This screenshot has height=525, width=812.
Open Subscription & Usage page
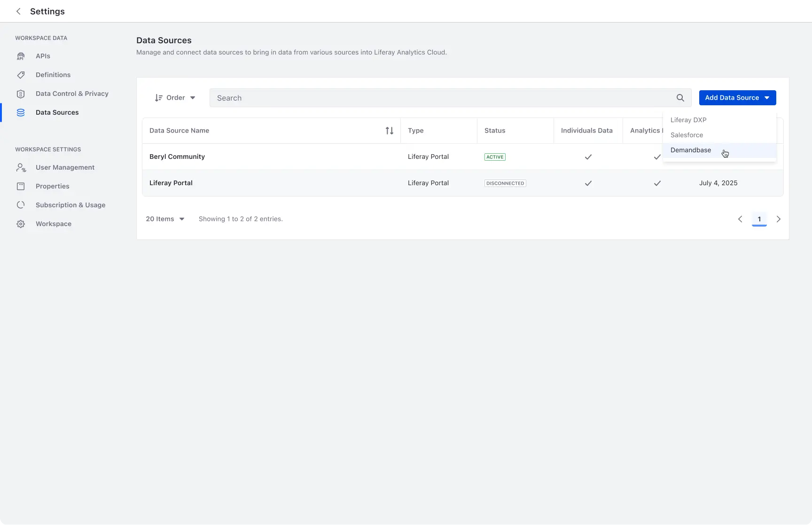click(70, 205)
